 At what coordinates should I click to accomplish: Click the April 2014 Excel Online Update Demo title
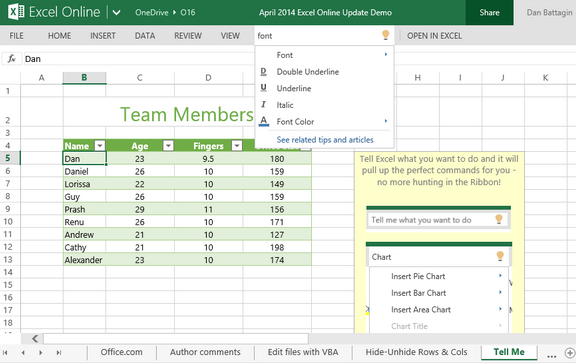pos(325,12)
